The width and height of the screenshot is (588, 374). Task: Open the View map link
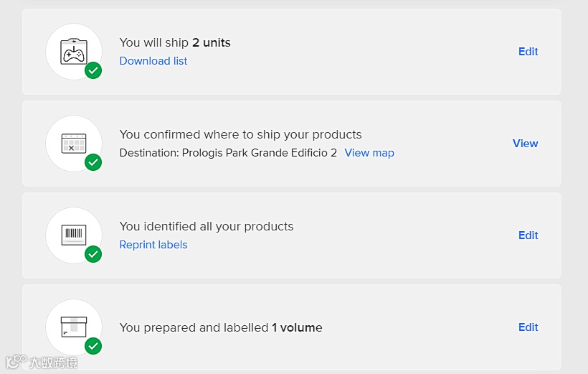click(x=369, y=153)
